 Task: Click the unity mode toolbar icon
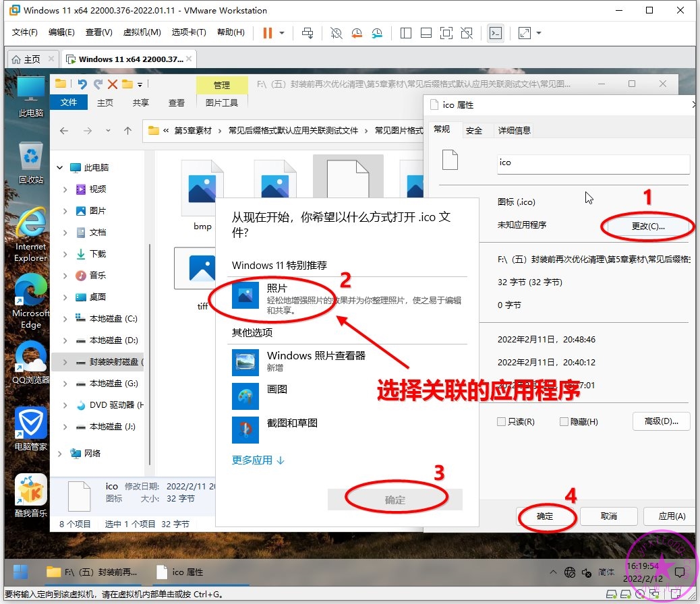point(467,33)
